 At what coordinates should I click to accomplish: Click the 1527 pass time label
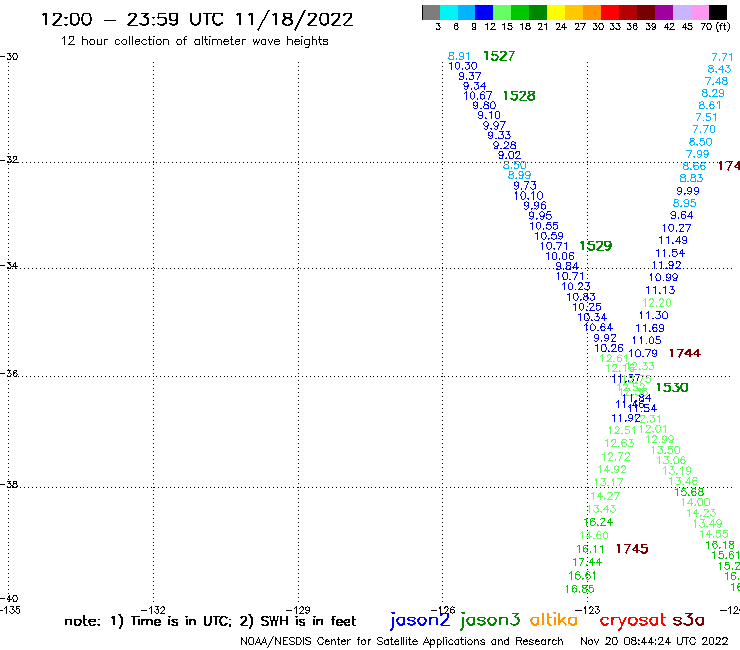499,56
